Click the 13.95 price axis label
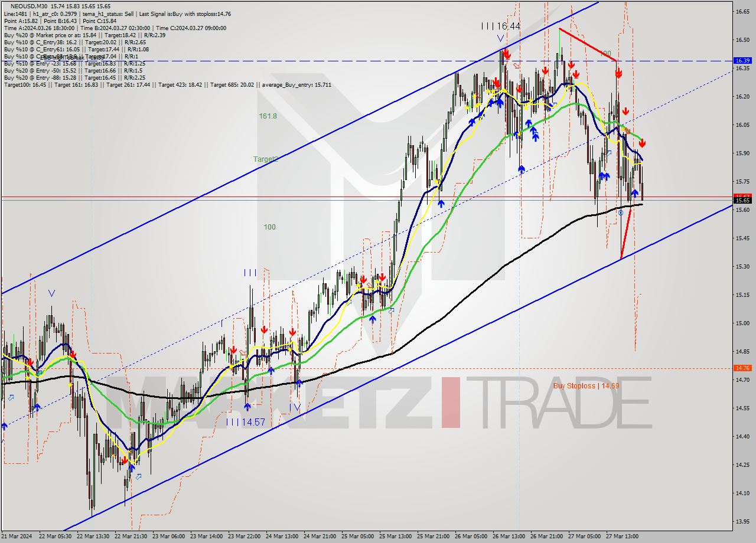The image size is (756, 543). coord(742,521)
